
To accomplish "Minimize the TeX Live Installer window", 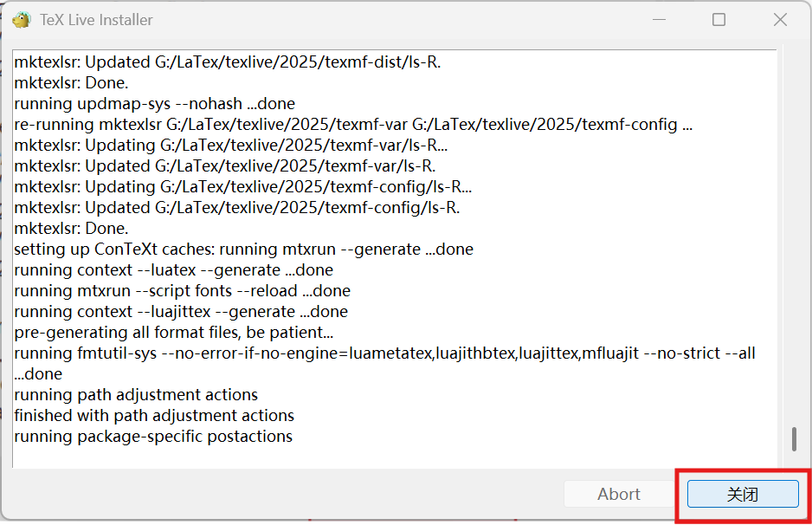I will (659, 20).
